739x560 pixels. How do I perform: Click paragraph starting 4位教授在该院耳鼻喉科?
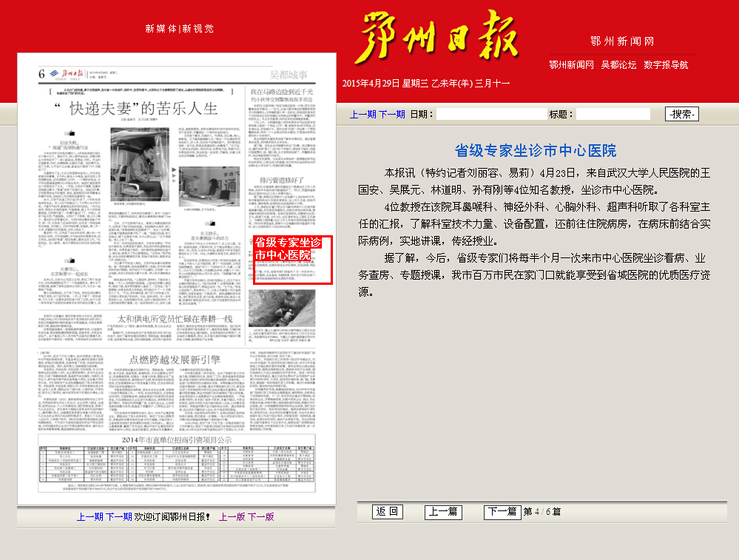point(534,224)
